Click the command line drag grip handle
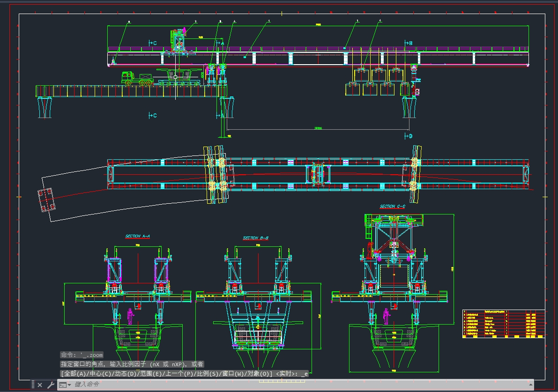558x392 pixels. [x=33, y=385]
